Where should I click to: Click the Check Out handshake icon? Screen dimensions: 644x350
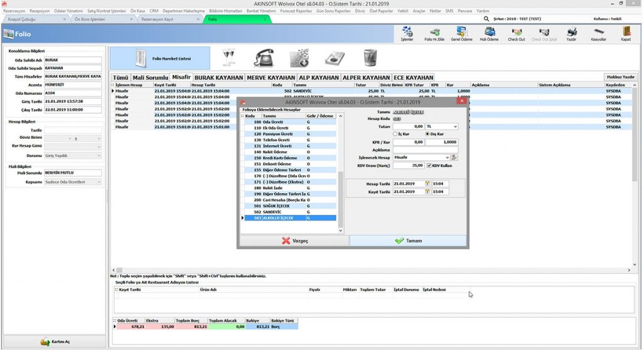click(x=516, y=34)
